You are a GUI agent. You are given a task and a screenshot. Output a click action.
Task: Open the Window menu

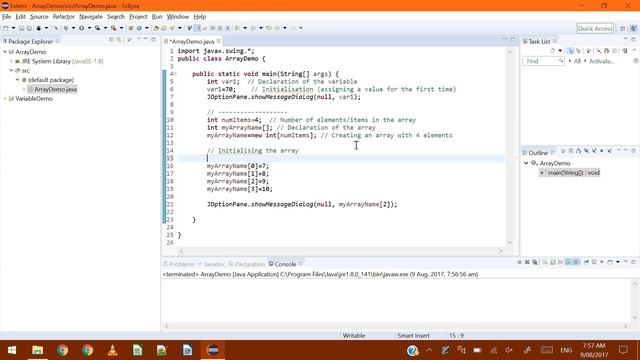178,17
